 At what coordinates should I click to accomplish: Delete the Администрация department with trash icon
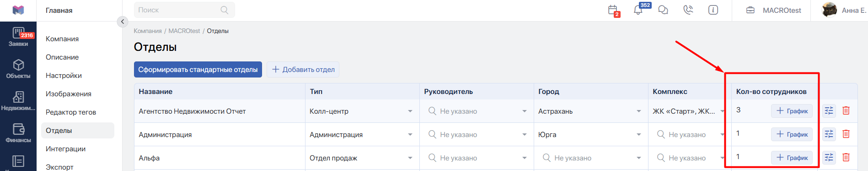click(846, 134)
